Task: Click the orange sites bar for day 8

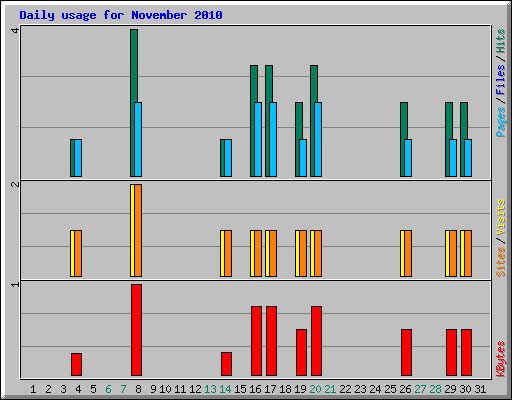Action: click(x=138, y=230)
